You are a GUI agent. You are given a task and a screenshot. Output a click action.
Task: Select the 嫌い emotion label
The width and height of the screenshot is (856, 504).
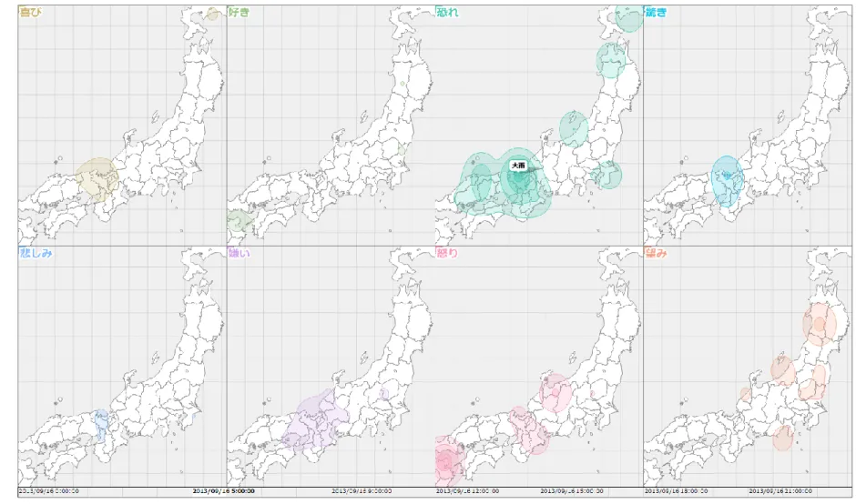click(239, 253)
